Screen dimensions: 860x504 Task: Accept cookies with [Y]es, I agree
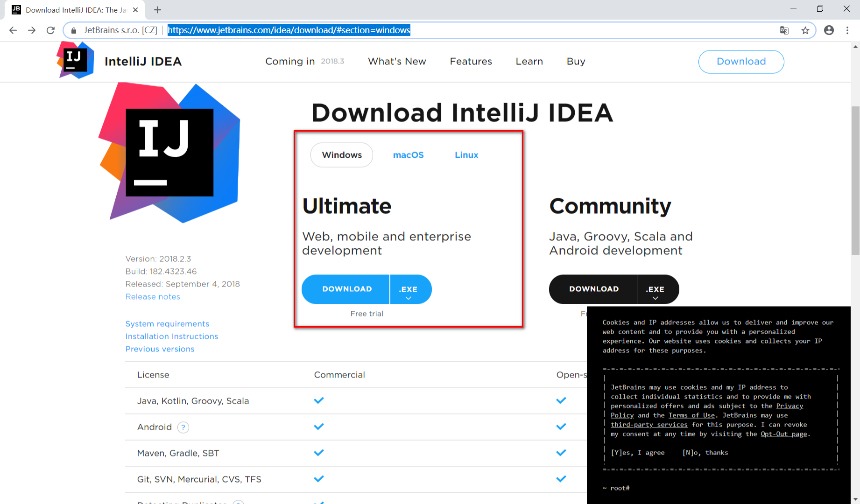click(x=637, y=453)
